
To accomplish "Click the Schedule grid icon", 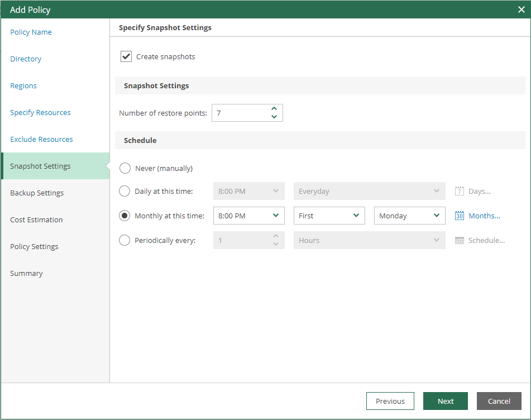I will (459, 241).
